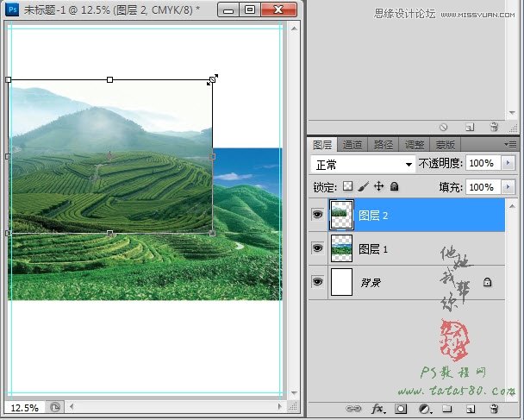The width and height of the screenshot is (524, 420).
Task: Add a layer mask
Action: coord(401,408)
